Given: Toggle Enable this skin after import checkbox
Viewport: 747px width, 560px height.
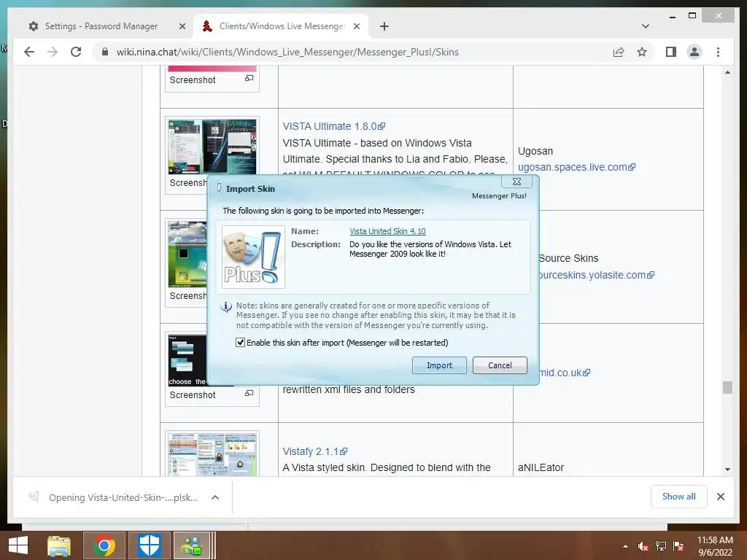Looking at the screenshot, I should pos(240,343).
